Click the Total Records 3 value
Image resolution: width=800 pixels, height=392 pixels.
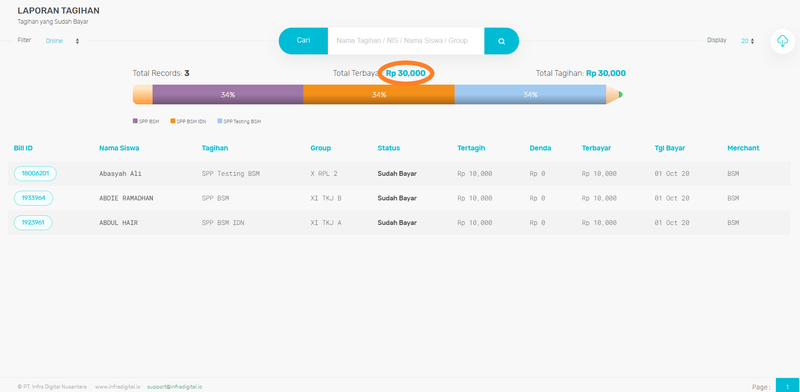[187, 73]
